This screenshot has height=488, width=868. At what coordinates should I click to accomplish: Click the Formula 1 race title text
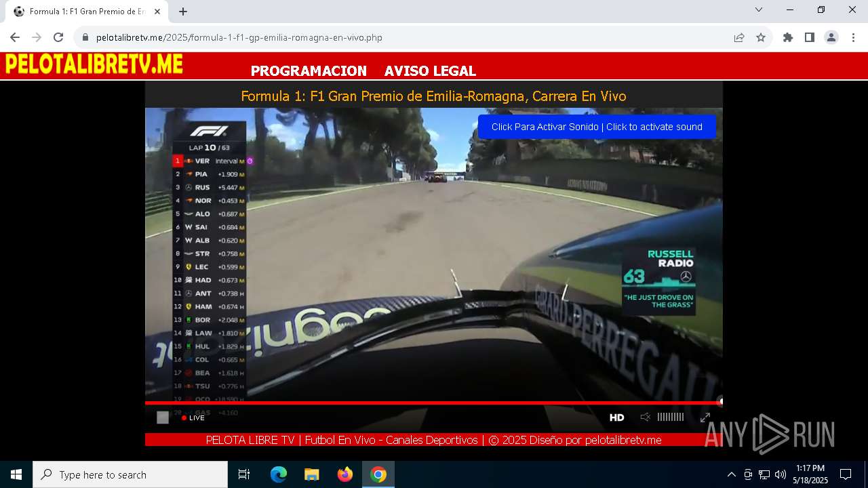tap(433, 96)
